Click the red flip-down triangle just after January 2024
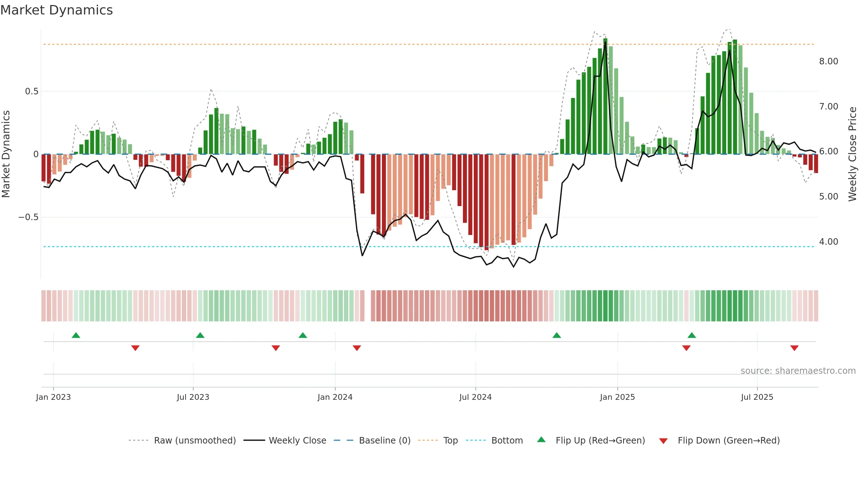Image resolution: width=868 pixels, height=488 pixels. tap(357, 348)
